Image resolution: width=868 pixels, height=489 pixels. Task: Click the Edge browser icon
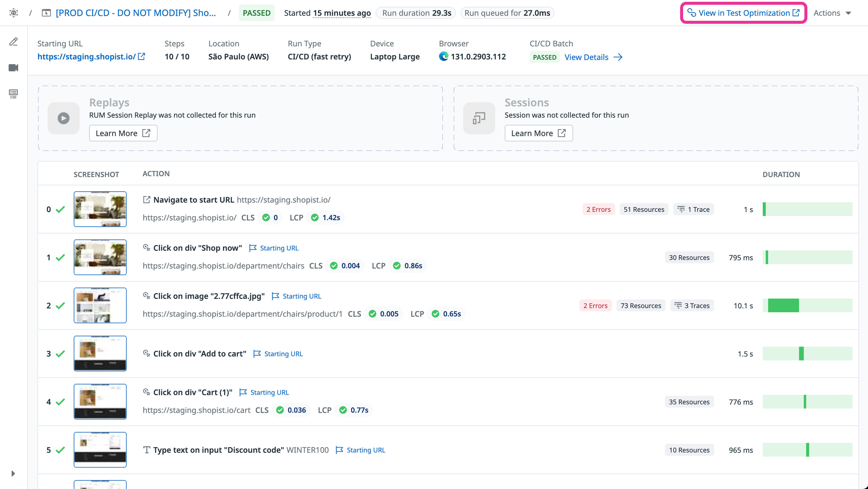tap(444, 56)
